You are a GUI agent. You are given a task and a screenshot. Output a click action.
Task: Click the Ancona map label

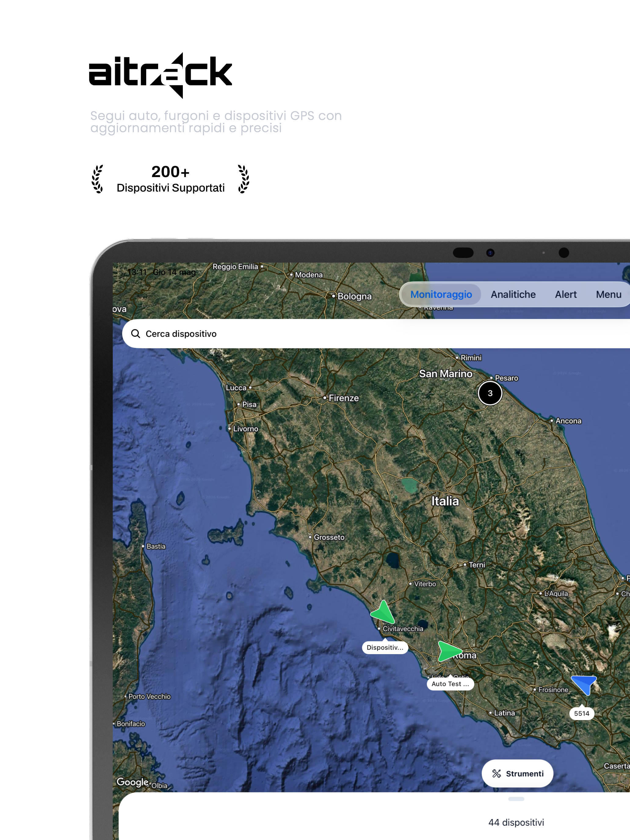(568, 421)
